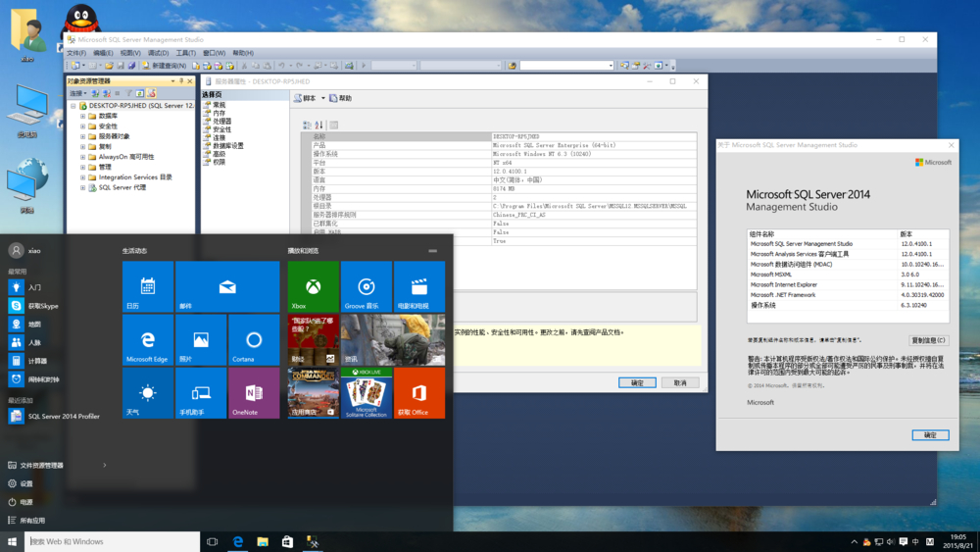This screenshot has height=552, width=980.
Task: Expand the 复制 node
Action: (82, 147)
